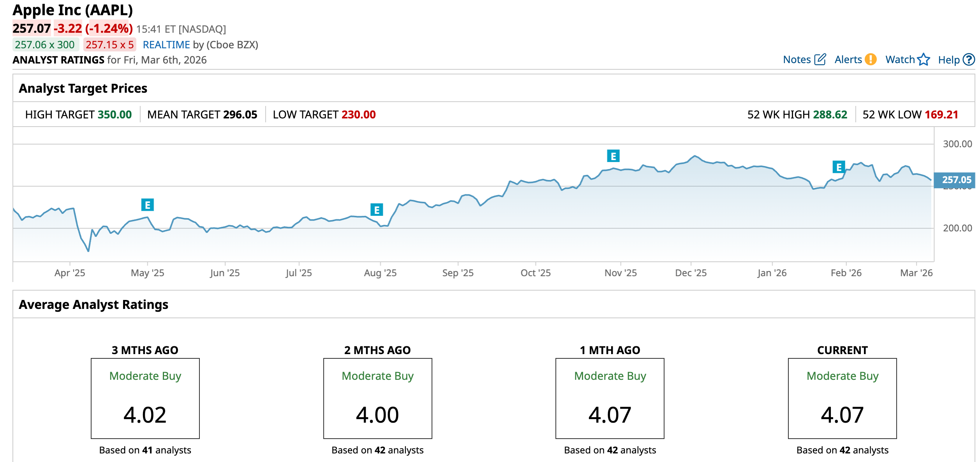Click the Alerts link text
The width and height of the screenshot is (980, 462).
(848, 60)
